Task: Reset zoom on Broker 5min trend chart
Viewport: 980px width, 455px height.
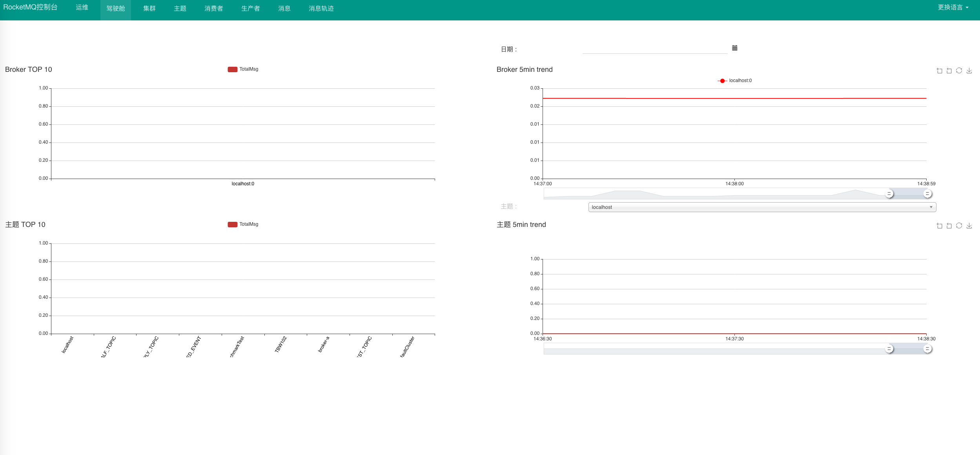Action: pyautogui.click(x=949, y=71)
